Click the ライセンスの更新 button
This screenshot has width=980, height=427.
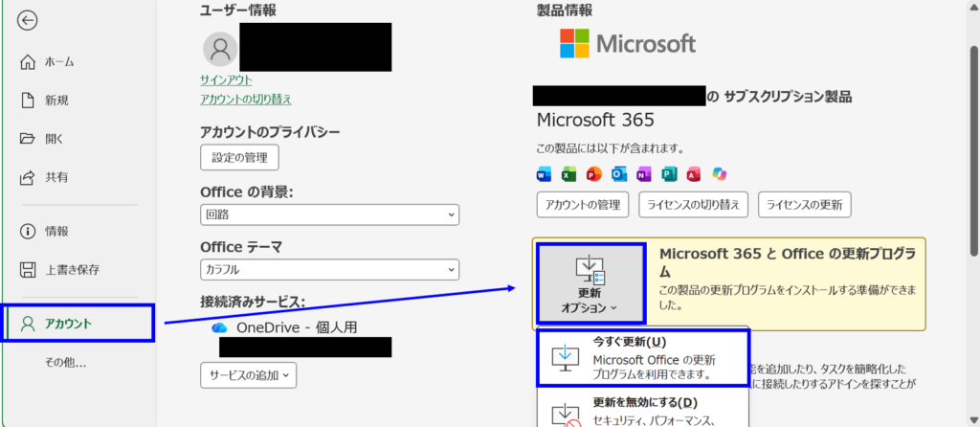804,205
